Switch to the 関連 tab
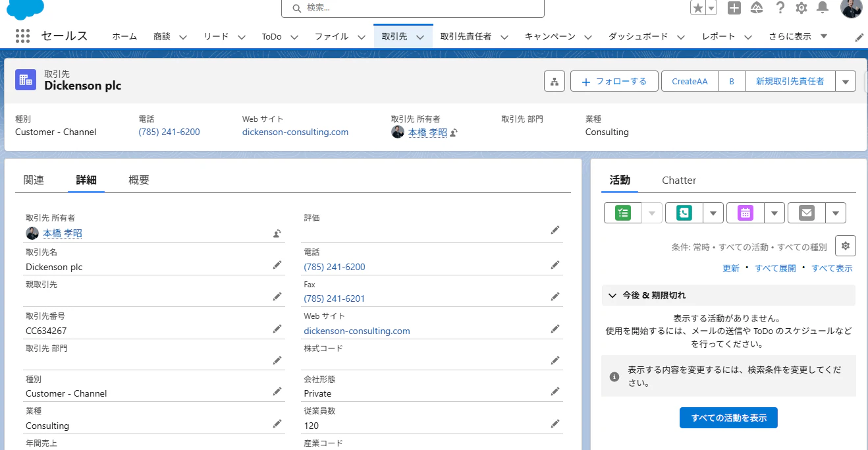The width and height of the screenshot is (868, 450). pos(34,180)
